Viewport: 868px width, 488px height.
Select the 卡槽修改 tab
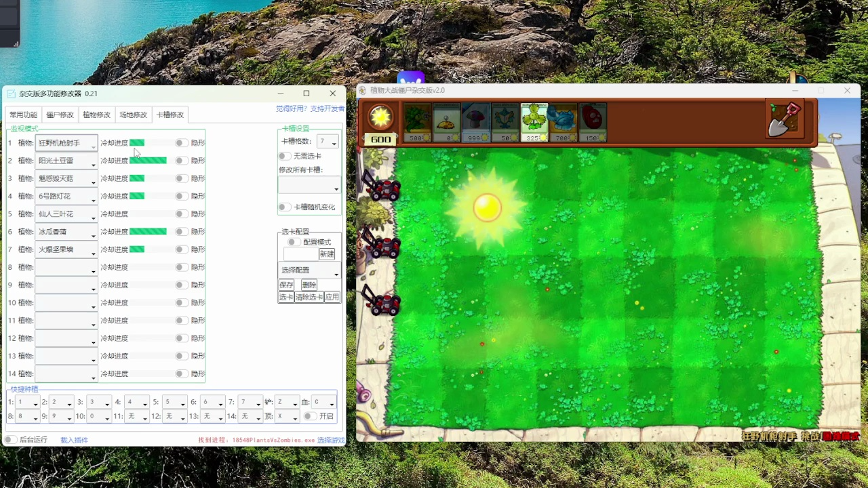(x=170, y=115)
